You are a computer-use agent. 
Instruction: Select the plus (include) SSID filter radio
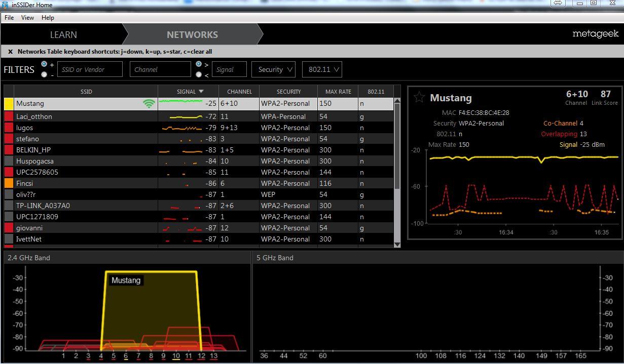(x=44, y=64)
